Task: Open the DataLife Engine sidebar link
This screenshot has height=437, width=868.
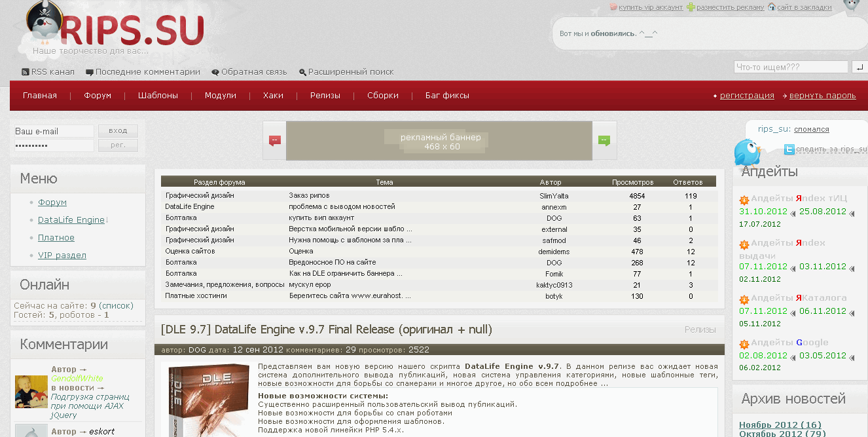Action: (x=71, y=220)
